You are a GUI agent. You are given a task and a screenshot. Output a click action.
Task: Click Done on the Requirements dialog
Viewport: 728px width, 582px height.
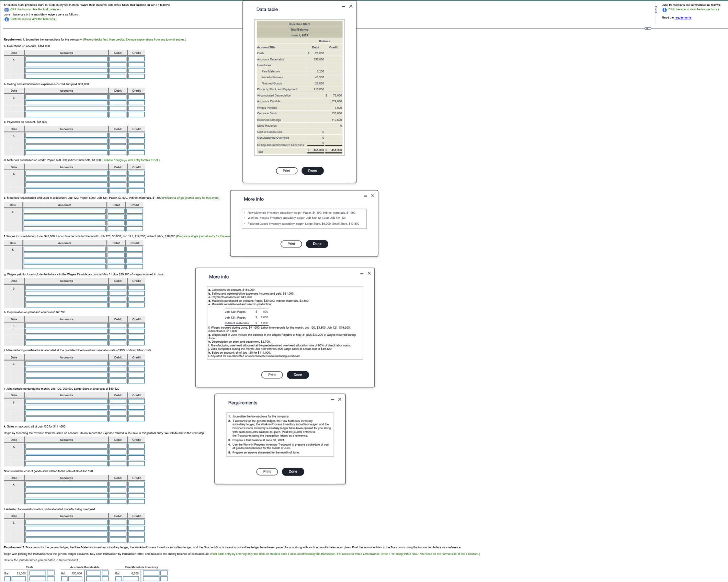click(x=293, y=471)
